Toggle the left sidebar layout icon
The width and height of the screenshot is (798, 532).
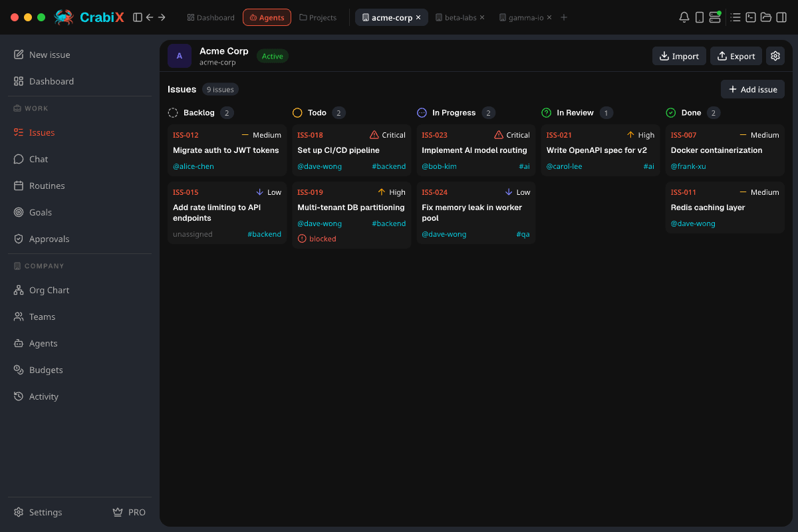pos(138,17)
